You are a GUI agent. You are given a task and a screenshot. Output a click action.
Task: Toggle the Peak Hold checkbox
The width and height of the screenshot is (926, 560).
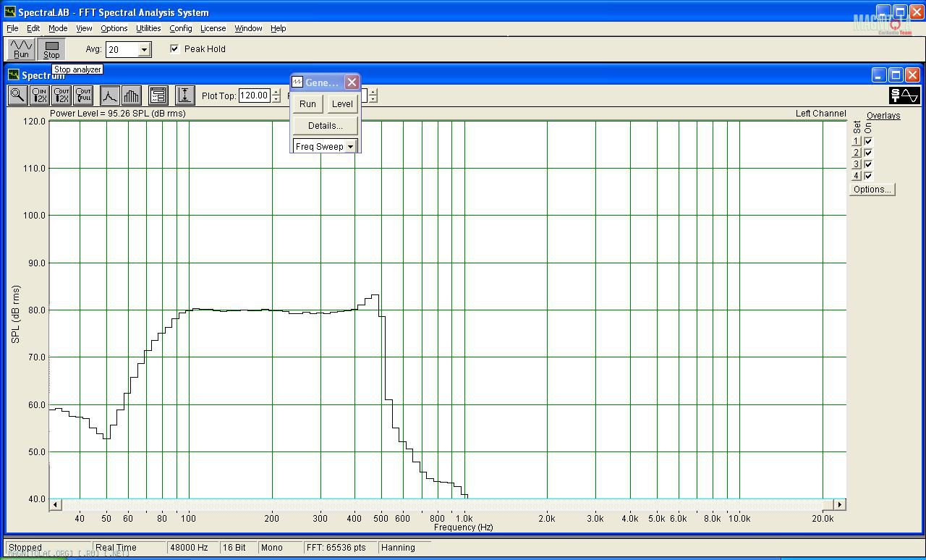(174, 48)
